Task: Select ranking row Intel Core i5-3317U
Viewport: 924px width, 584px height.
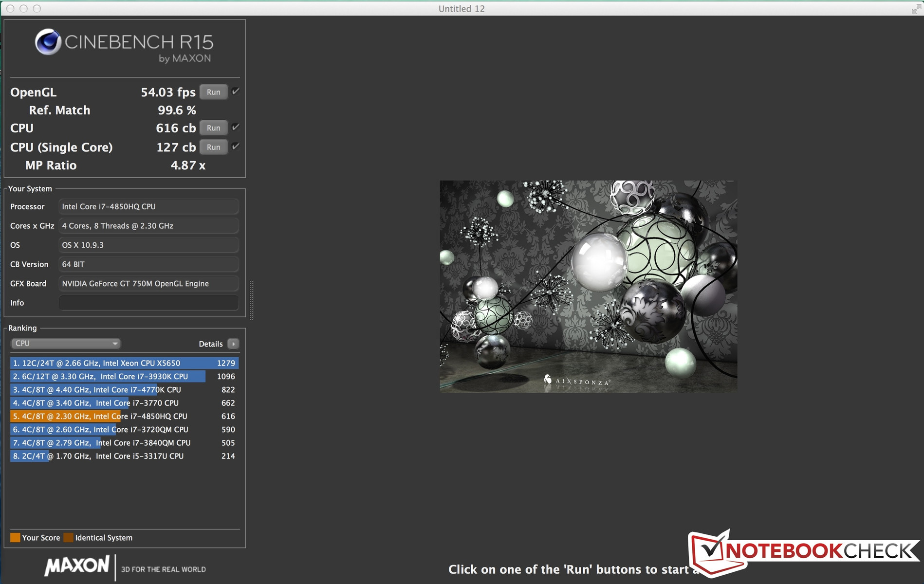Action: click(124, 456)
